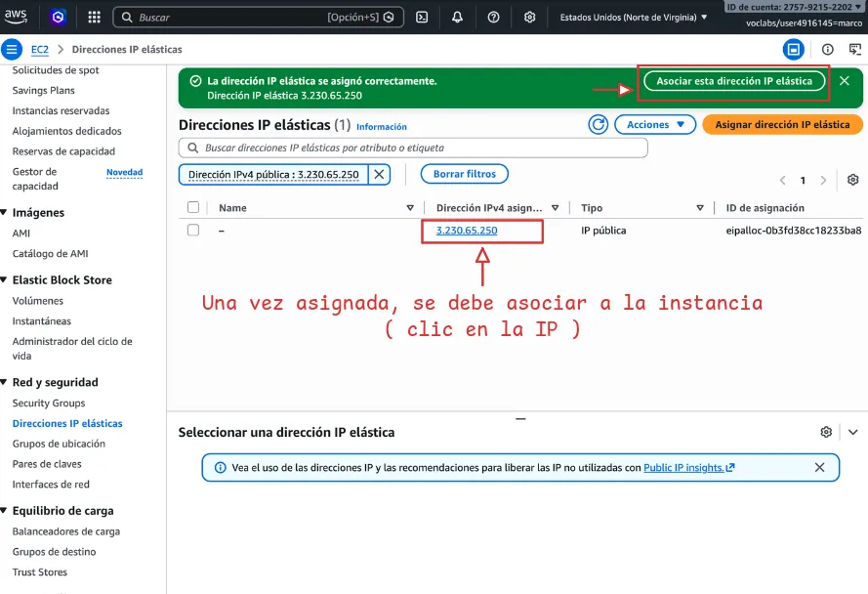Open AMI in the sidebar
Screen dimensions: 868x594
coord(21,233)
